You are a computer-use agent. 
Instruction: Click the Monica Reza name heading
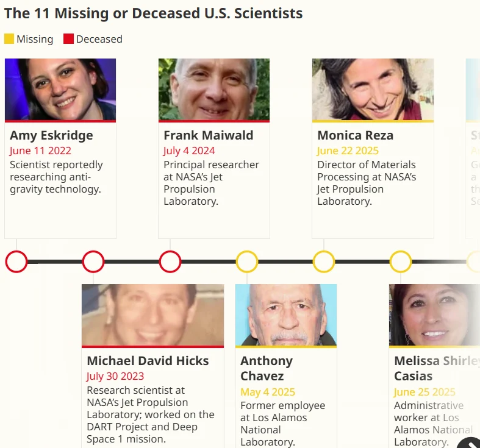[356, 135]
